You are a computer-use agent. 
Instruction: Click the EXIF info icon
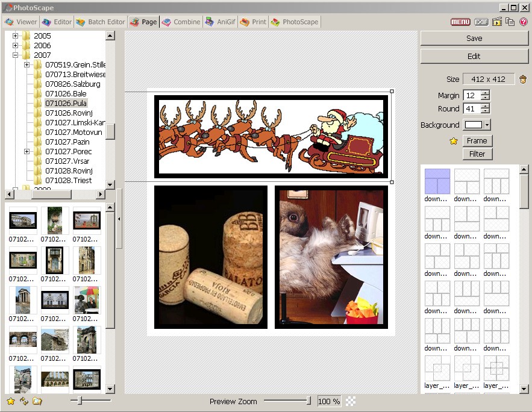pos(481,22)
